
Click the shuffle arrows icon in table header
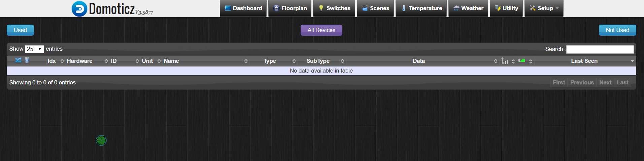click(18, 60)
